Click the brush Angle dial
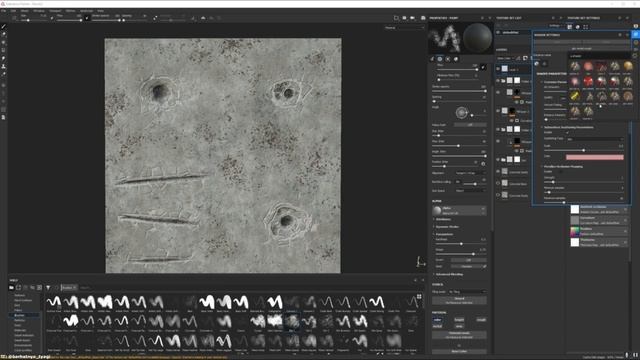 pyautogui.click(x=462, y=113)
